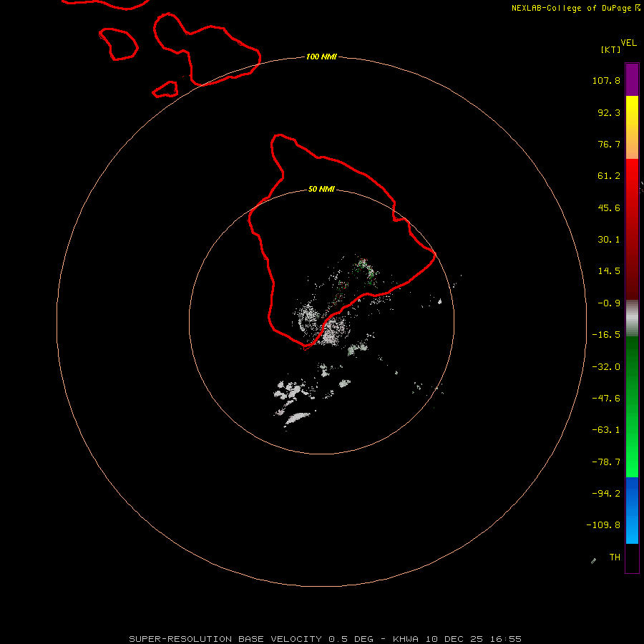Viewport: 644px width, 644px height.
Task: Click the TH legend label
Action: pyautogui.click(x=615, y=557)
